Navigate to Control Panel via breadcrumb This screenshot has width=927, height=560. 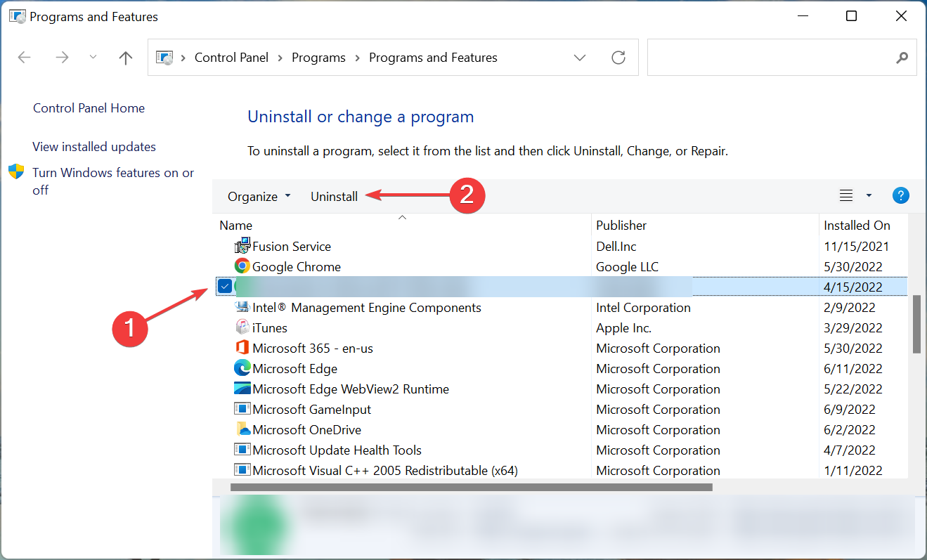coord(231,57)
